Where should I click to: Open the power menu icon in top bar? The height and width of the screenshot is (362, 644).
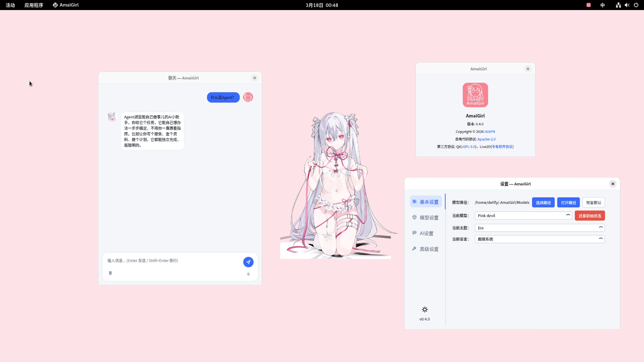(x=636, y=5)
